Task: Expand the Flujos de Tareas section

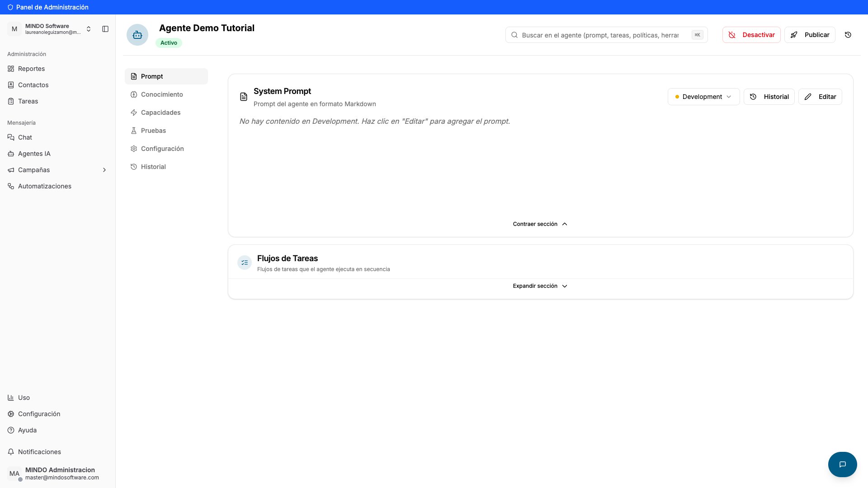Action: pyautogui.click(x=540, y=286)
